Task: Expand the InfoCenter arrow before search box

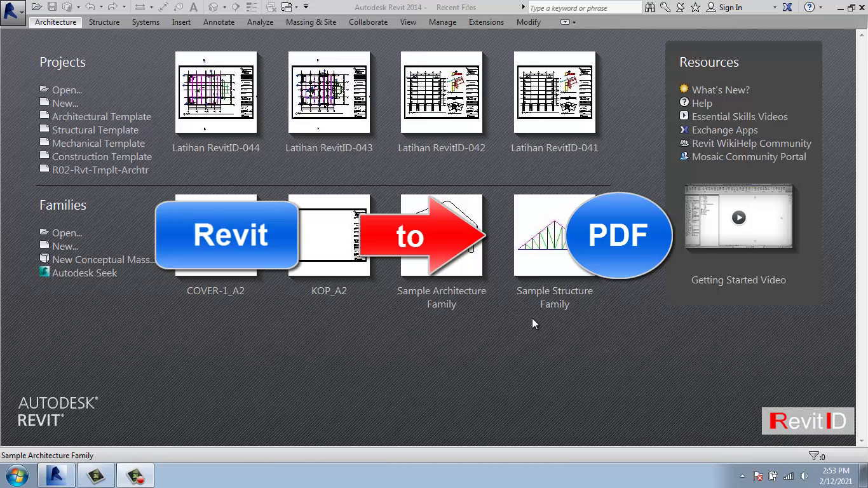Action: click(x=524, y=7)
